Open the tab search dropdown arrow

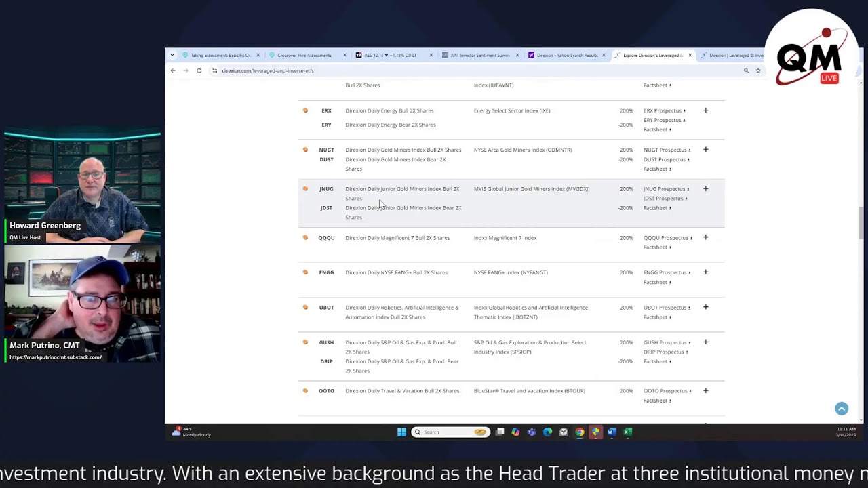coord(172,56)
